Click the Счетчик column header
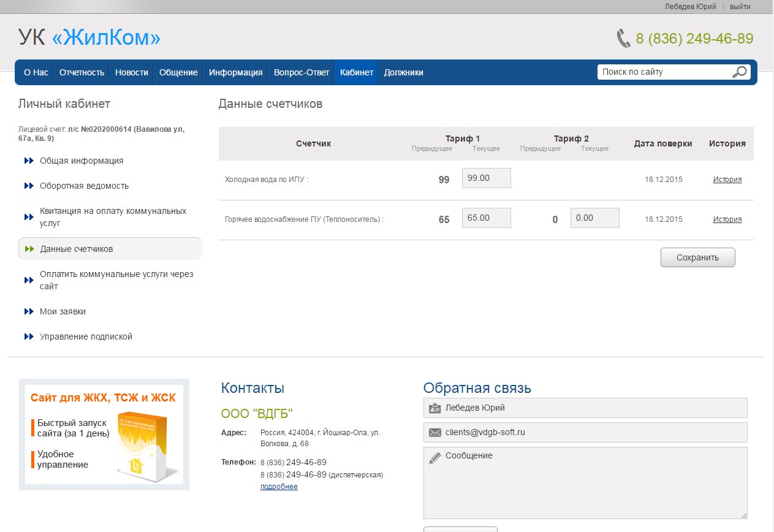Viewport: 774px width, 532px height. point(313,143)
